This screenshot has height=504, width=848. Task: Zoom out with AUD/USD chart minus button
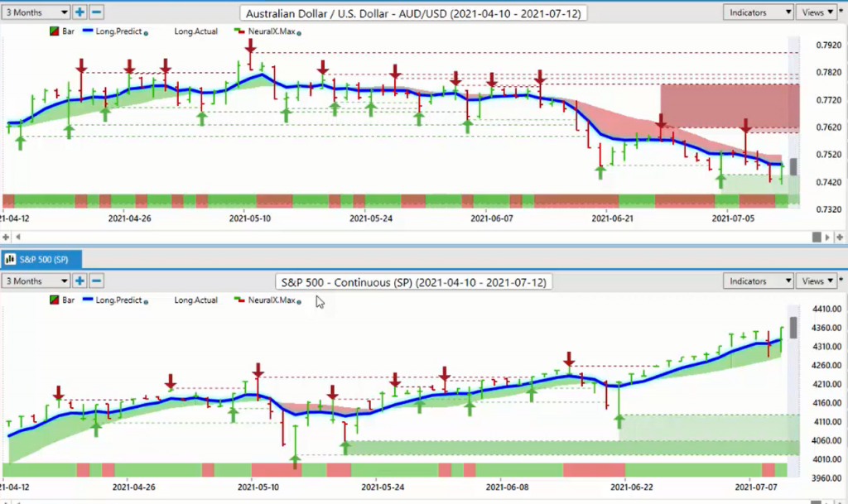coord(96,12)
